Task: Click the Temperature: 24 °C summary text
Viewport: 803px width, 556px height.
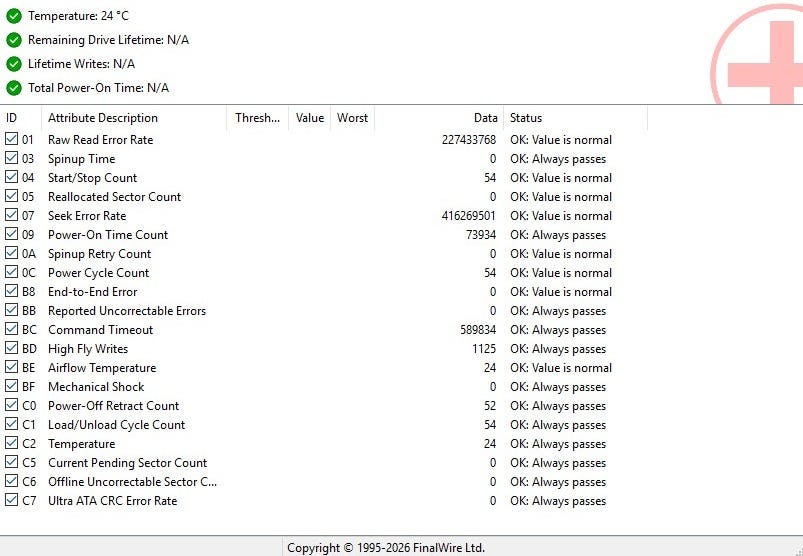Action: coord(78,16)
